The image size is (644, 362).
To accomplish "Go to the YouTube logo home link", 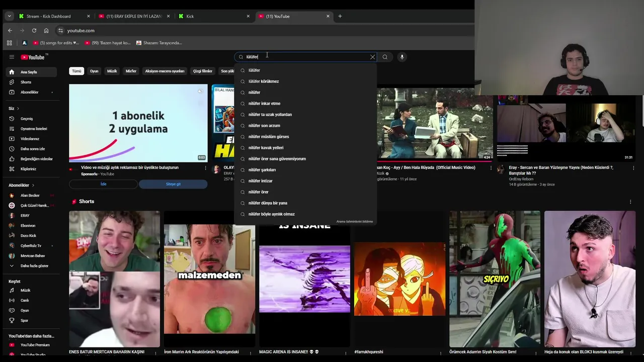I will [33, 57].
